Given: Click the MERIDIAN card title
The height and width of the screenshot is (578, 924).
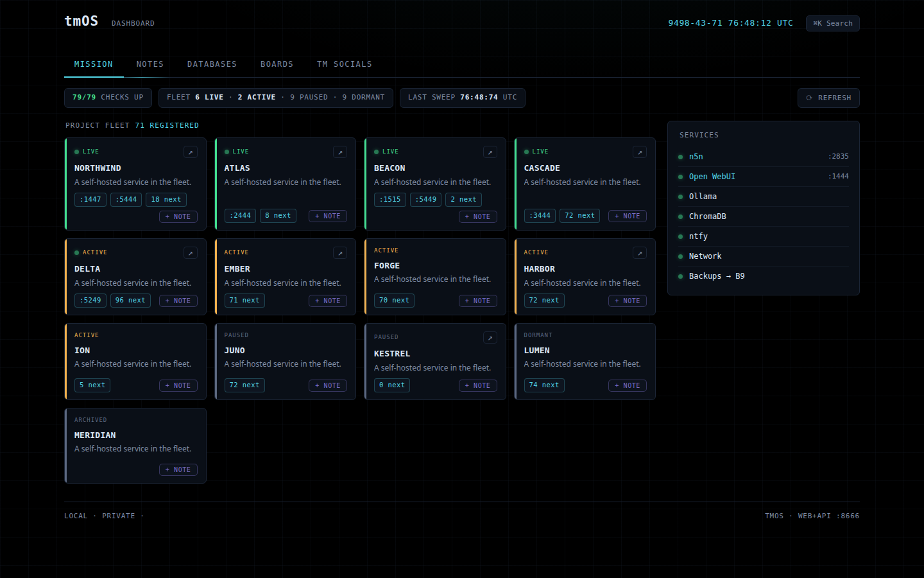Looking at the screenshot, I should [95, 435].
